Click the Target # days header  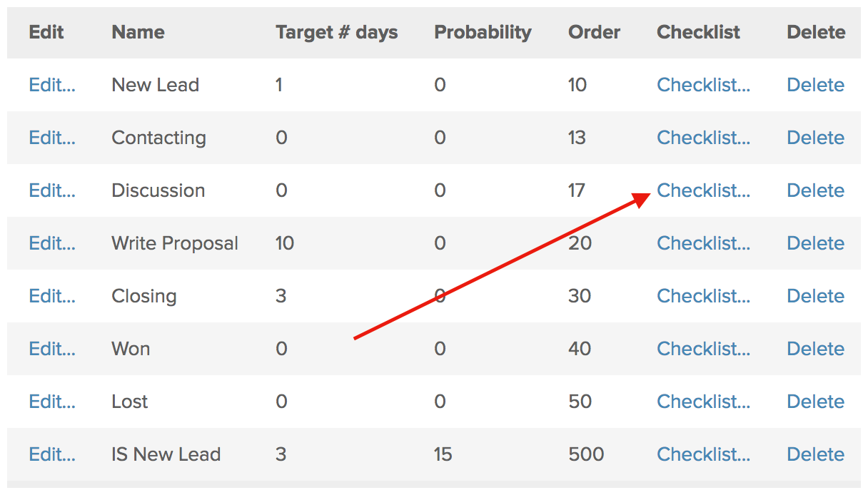(337, 32)
